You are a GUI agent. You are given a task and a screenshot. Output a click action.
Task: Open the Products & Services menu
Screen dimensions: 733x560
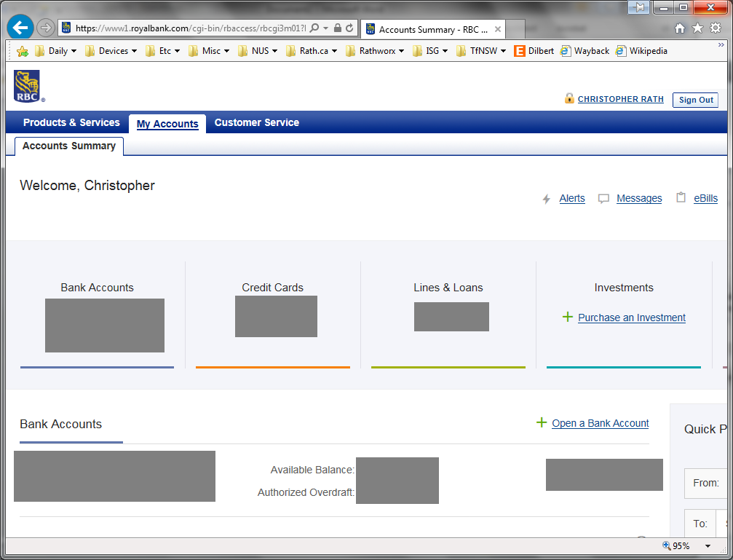point(71,122)
